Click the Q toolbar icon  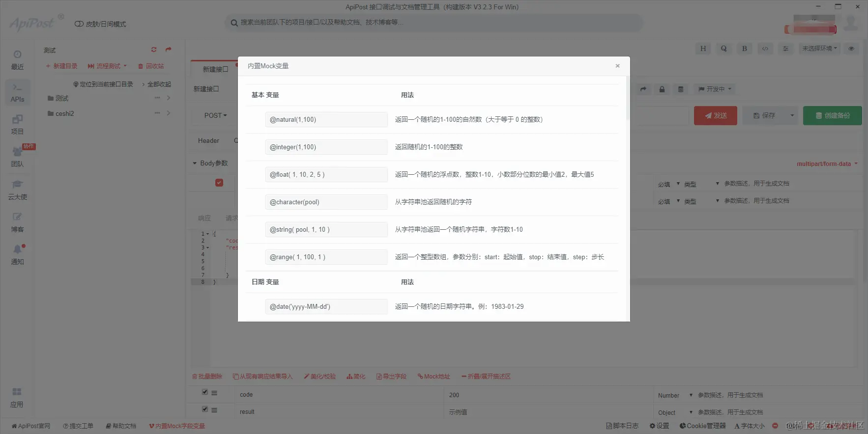[723, 49]
